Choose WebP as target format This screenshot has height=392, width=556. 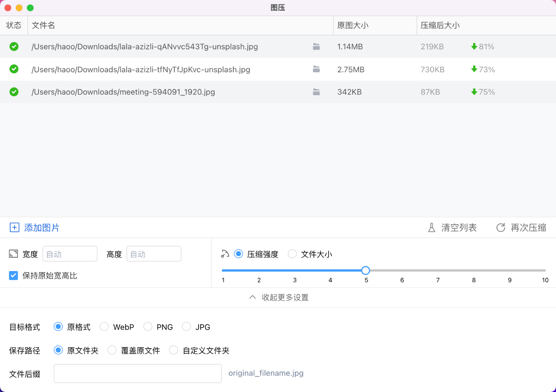click(104, 327)
